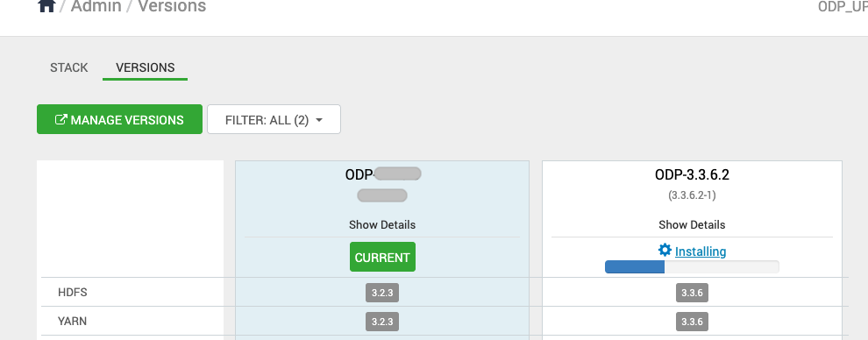
Task: Select the Versions tab
Action: pyautogui.click(x=145, y=67)
